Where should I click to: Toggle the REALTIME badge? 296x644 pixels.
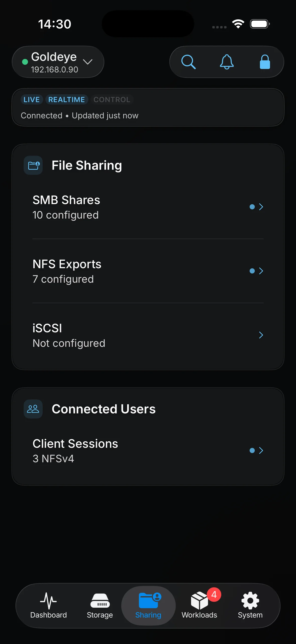coord(66,100)
